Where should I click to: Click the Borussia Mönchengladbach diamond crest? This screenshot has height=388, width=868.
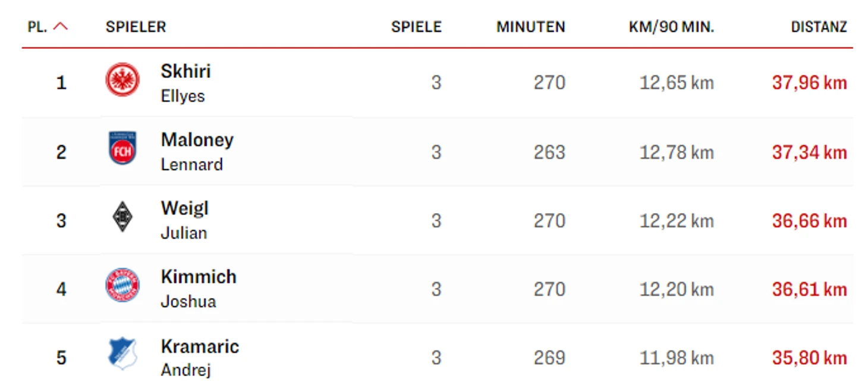pyautogui.click(x=122, y=217)
